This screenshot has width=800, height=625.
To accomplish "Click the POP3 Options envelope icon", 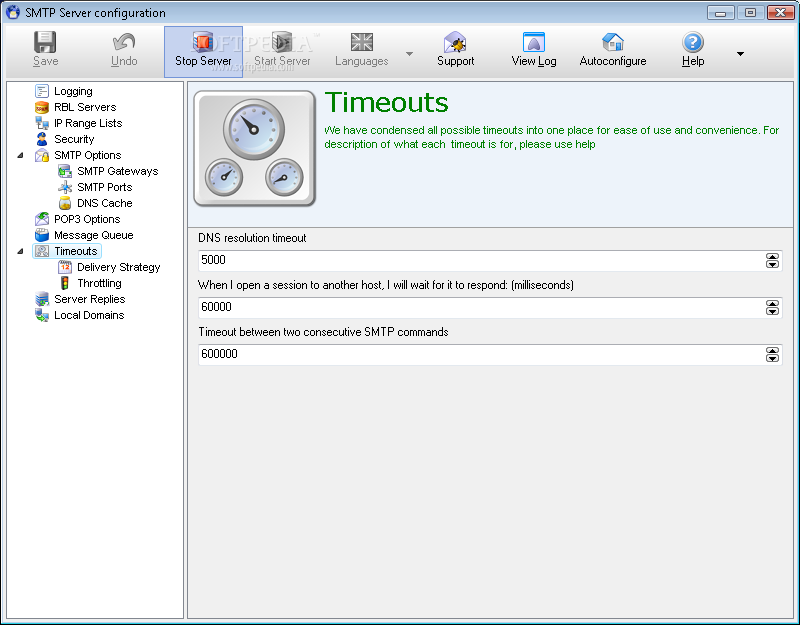I will 42,219.
